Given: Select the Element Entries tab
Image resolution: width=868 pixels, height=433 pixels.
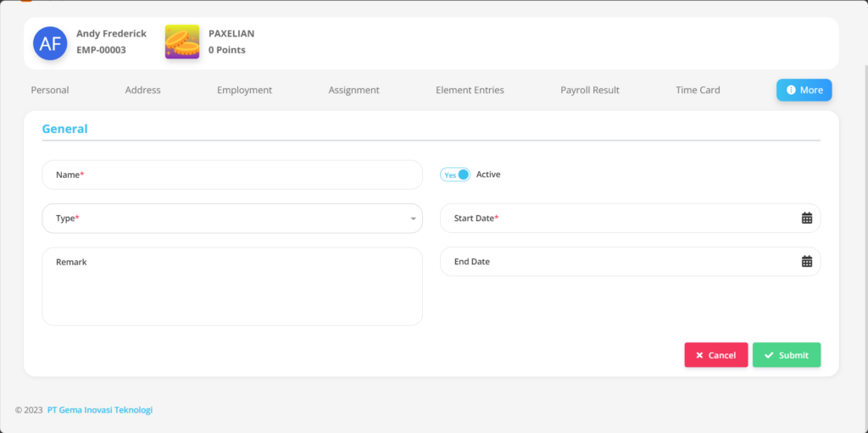Looking at the screenshot, I should (470, 90).
